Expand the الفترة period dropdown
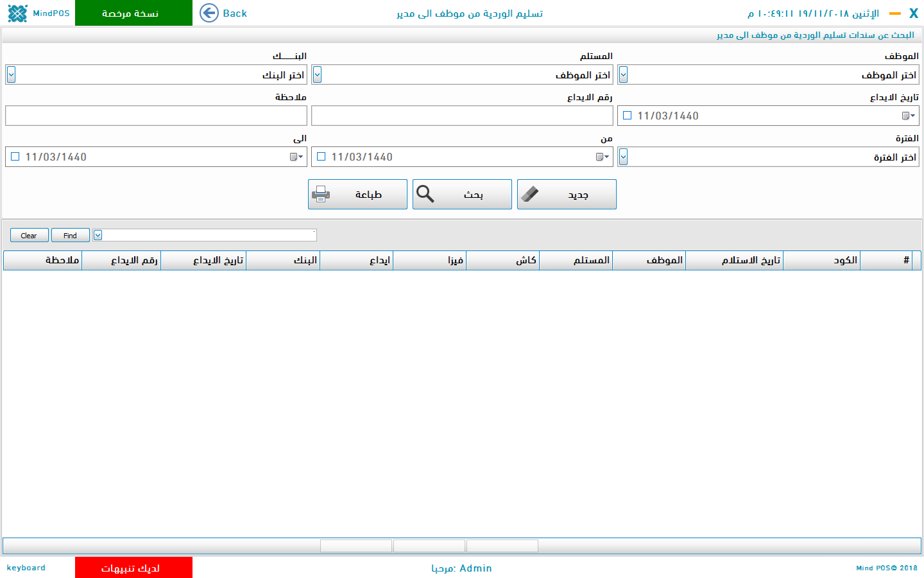 pyautogui.click(x=623, y=157)
